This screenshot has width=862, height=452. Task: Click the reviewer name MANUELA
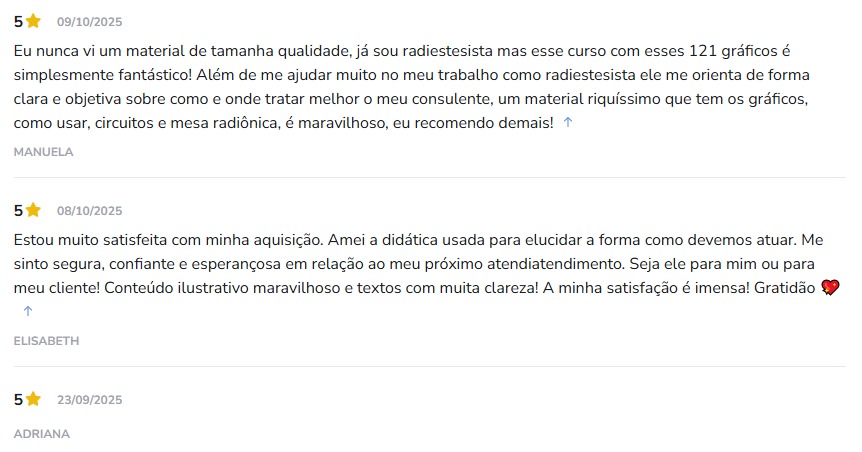pos(44,152)
